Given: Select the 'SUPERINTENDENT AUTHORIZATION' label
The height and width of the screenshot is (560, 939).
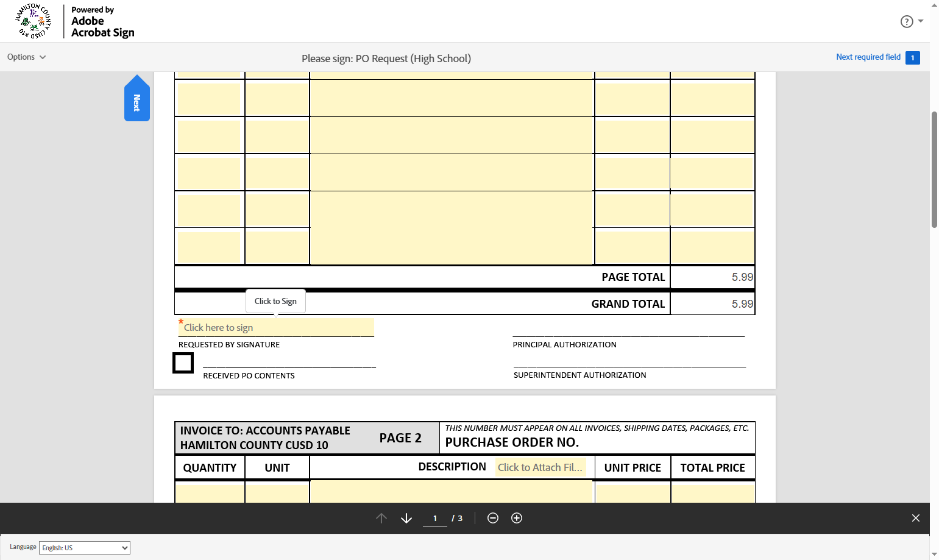Looking at the screenshot, I should click(579, 375).
